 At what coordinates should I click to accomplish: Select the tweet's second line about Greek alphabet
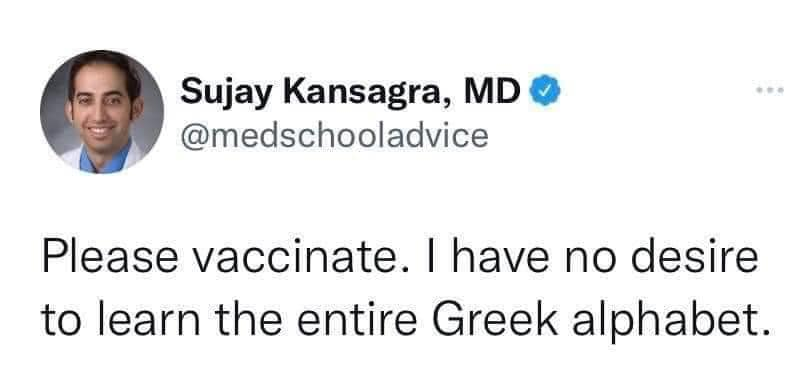(x=406, y=319)
